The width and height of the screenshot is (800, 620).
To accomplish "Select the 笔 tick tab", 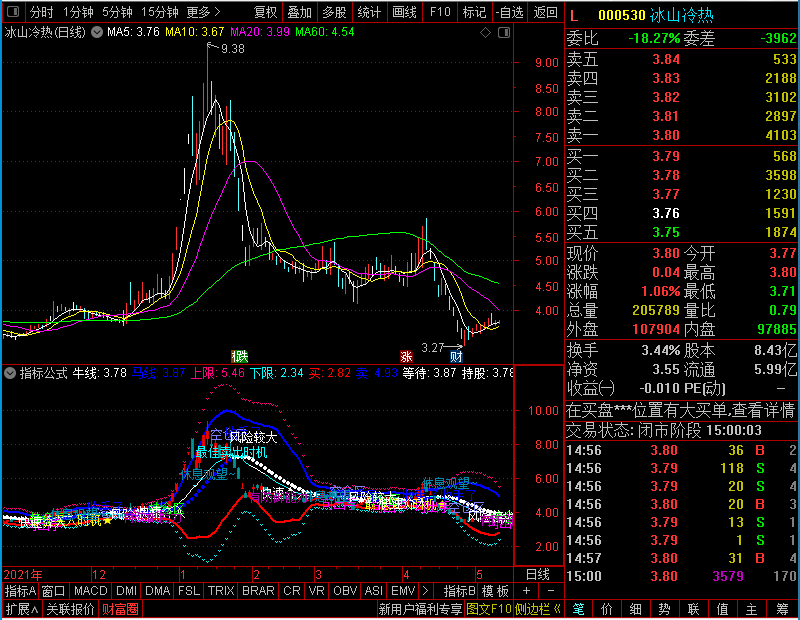I will point(578,609).
